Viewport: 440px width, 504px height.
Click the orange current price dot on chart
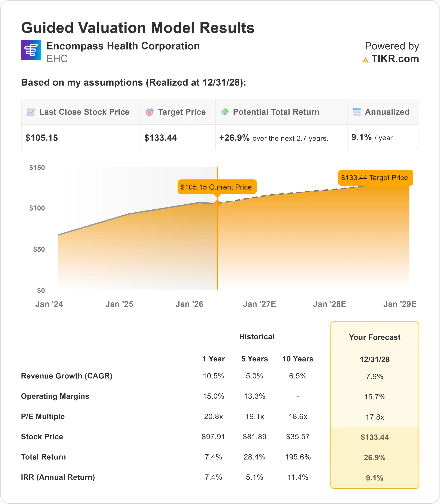pyautogui.click(x=217, y=203)
